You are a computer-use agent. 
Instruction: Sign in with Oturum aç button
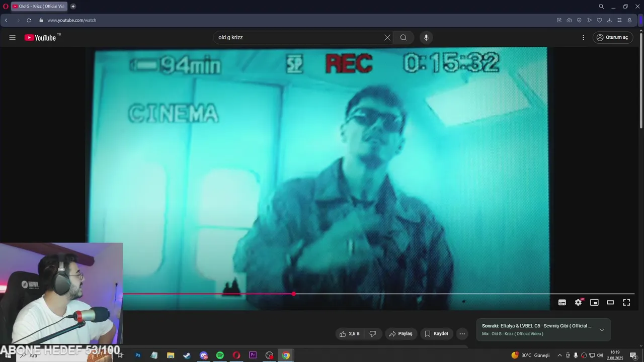click(x=613, y=38)
